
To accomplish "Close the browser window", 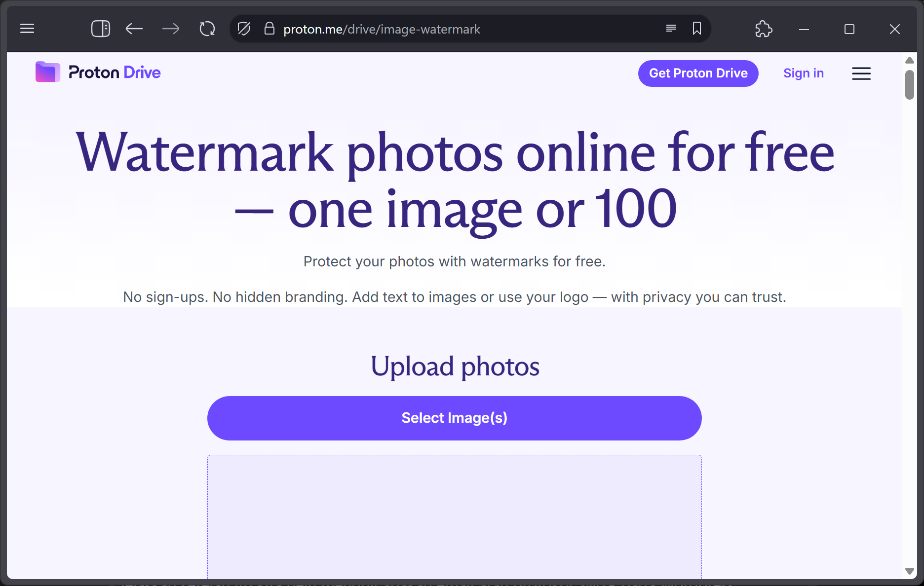I will pyautogui.click(x=895, y=29).
